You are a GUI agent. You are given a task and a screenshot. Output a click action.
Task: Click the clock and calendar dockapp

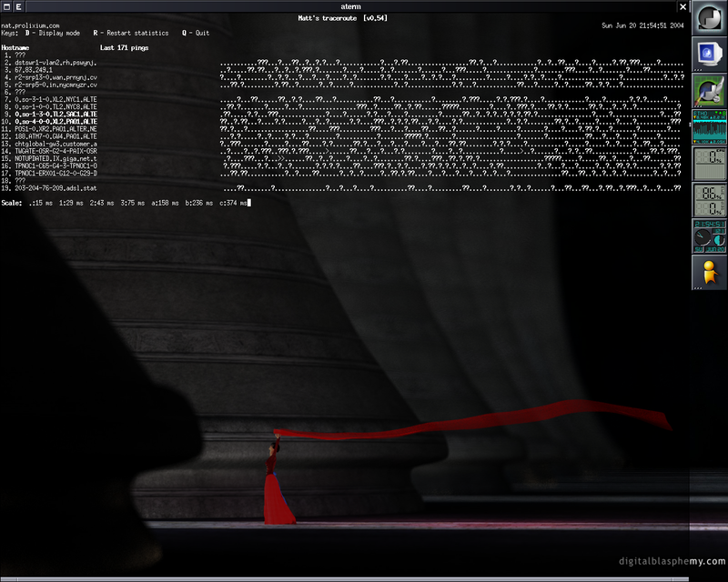(710, 236)
